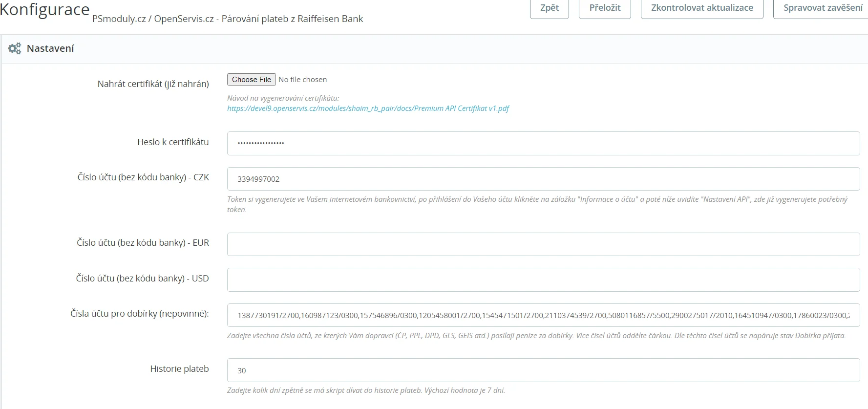Click the 'Historie plateb' label
The image size is (868, 409).
(x=179, y=369)
